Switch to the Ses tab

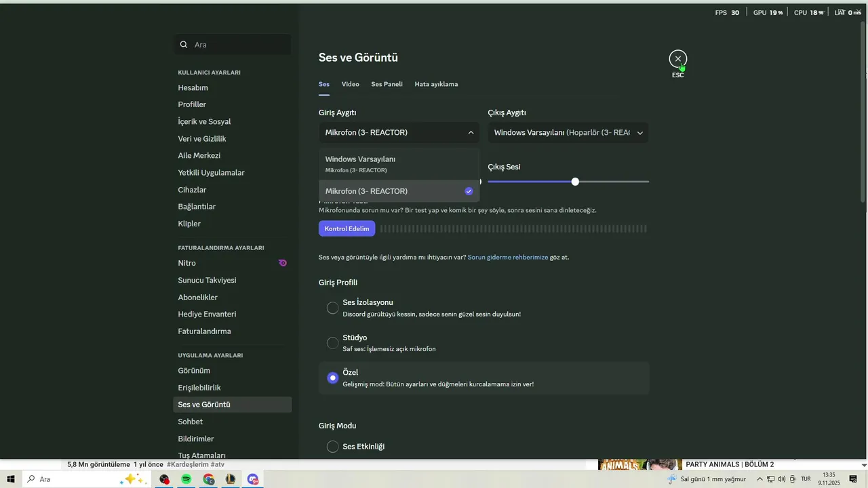click(324, 84)
